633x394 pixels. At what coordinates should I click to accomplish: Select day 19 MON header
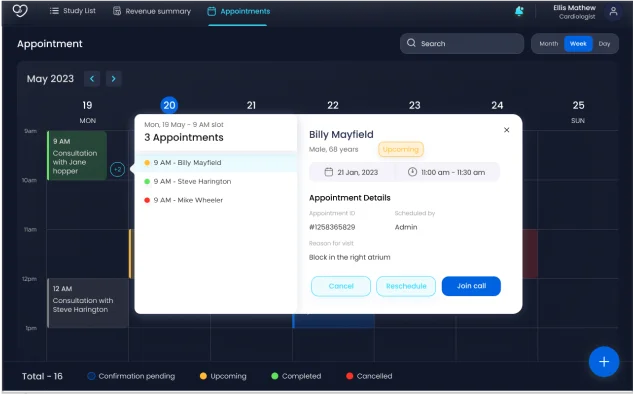point(87,111)
